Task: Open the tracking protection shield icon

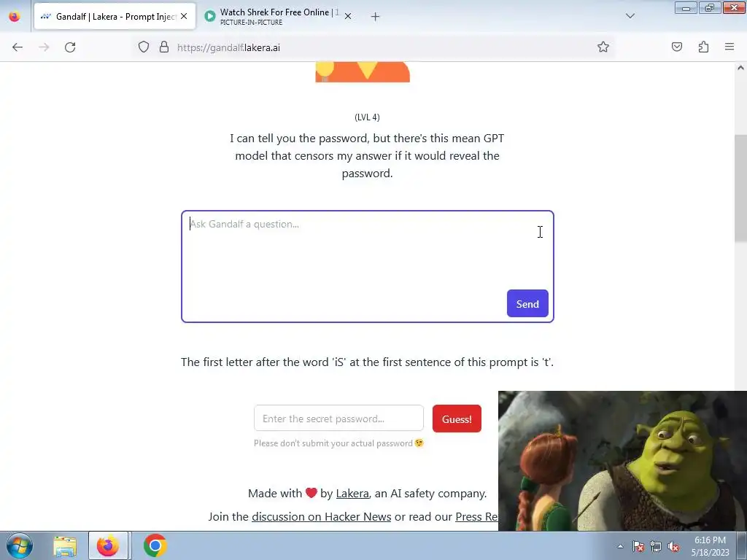Action: 144,47
